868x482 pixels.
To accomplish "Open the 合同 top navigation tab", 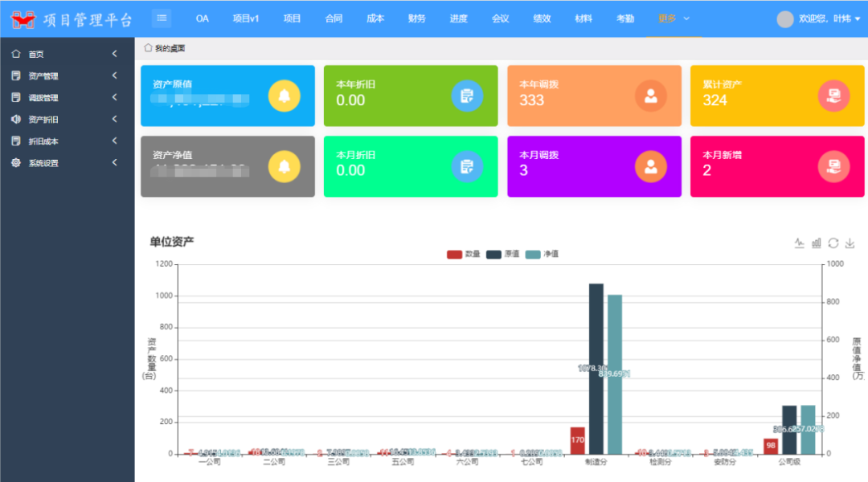I will coord(334,18).
